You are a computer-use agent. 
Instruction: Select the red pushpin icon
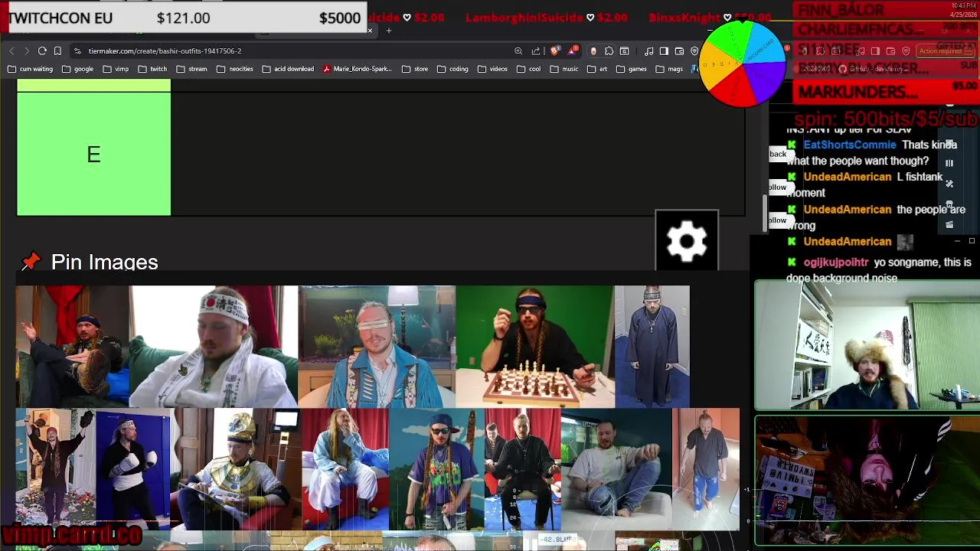coord(31,262)
